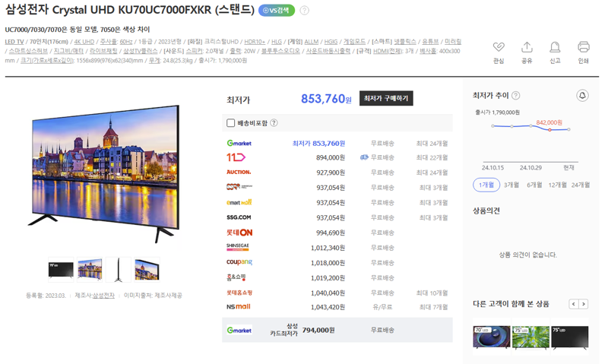Open the AUCTION shop logo
The width and height of the screenshot is (608, 364).
239,172
